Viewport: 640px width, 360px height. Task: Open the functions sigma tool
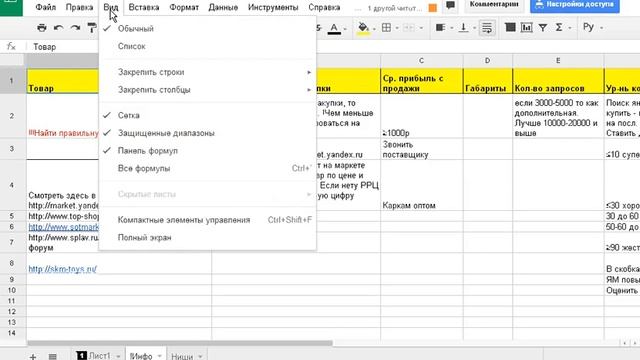click(x=559, y=27)
